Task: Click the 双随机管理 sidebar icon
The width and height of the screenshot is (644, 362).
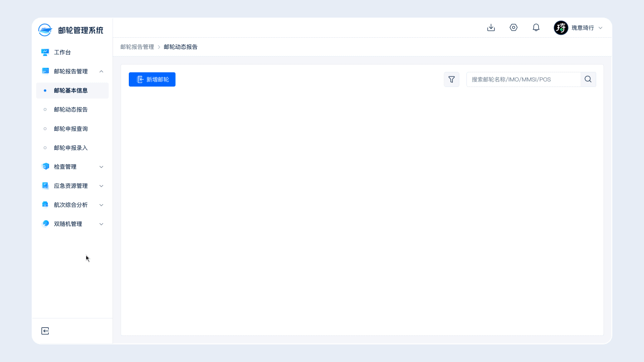Action: pyautogui.click(x=45, y=224)
